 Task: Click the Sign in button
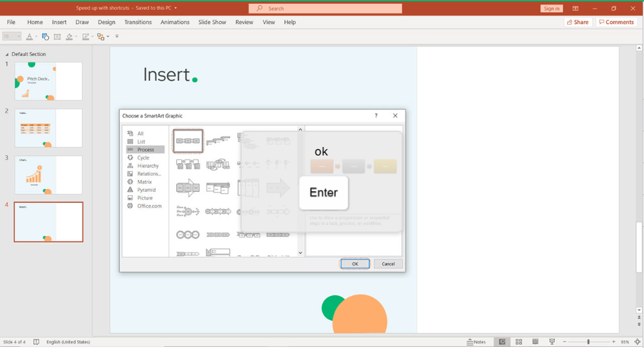pyautogui.click(x=551, y=8)
